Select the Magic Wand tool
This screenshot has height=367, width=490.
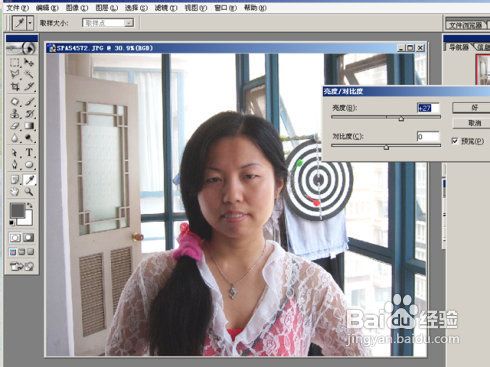click(29, 74)
